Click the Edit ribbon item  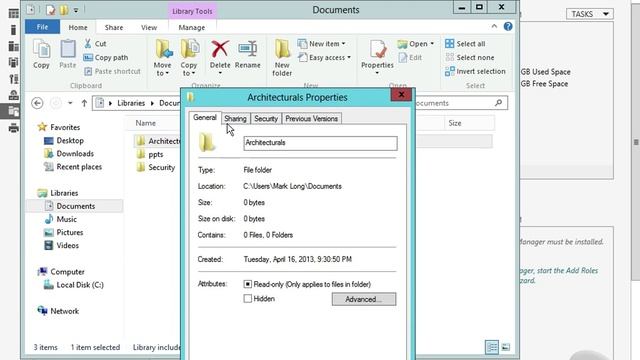tap(410, 58)
